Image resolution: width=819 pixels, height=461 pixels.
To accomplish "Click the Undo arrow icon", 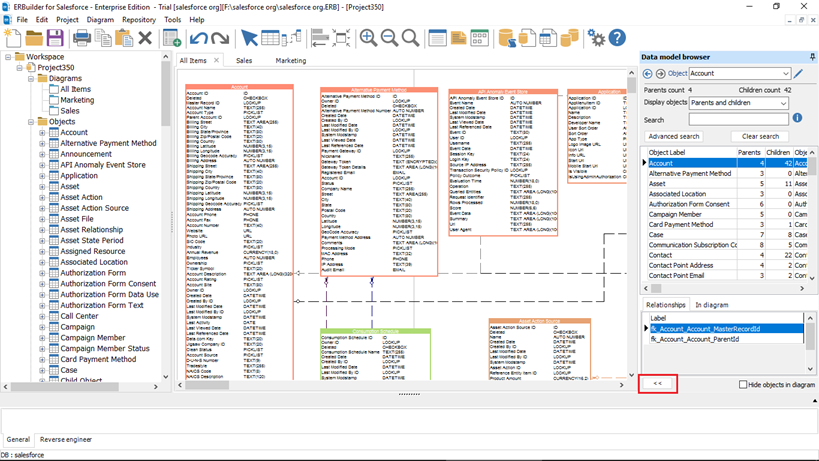I will pyautogui.click(x=199, y=38).
